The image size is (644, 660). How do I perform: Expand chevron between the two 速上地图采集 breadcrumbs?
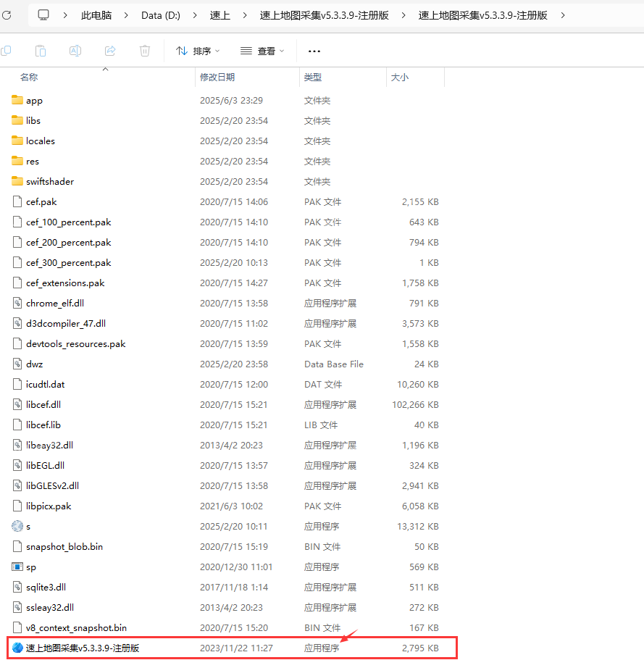(x=403, y=15)
